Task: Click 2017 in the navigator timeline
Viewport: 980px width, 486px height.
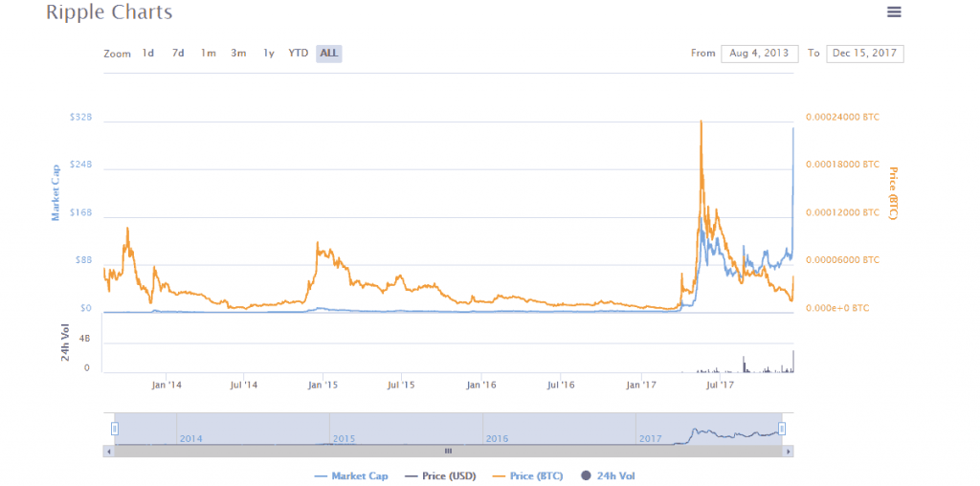Action: tap(651, 439)
